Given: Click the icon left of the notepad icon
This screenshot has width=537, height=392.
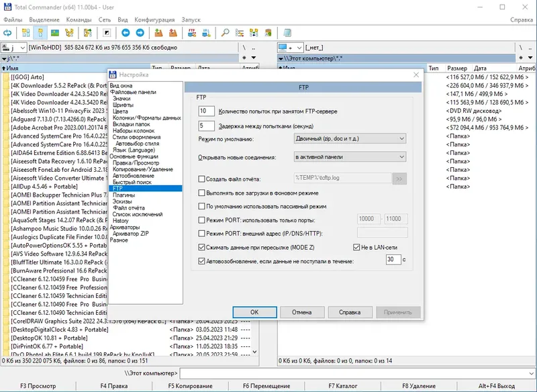Looking at the screenshot, I should pyautogui.click(x=268, y=33).
